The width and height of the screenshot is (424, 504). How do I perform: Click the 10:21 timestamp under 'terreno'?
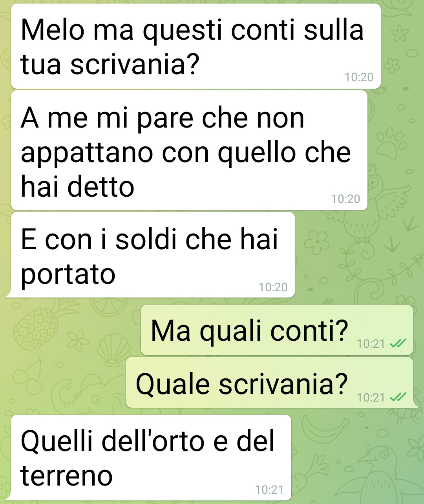(269, 490)
